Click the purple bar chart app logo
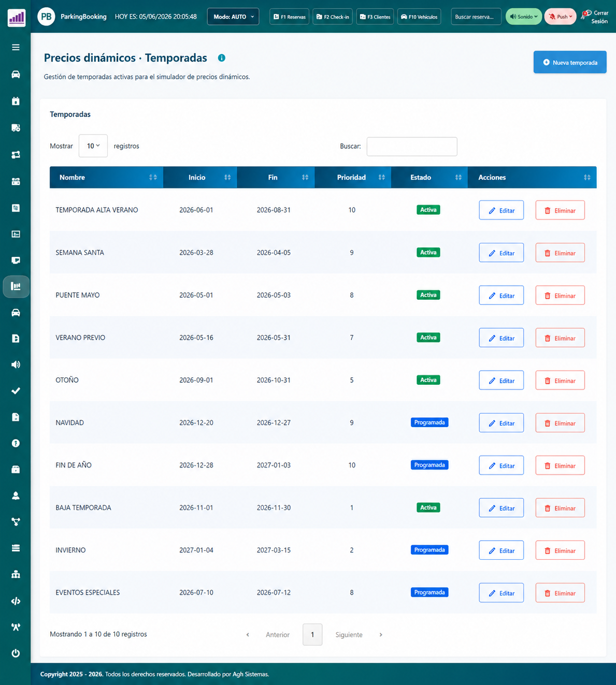 coord(17,18)
